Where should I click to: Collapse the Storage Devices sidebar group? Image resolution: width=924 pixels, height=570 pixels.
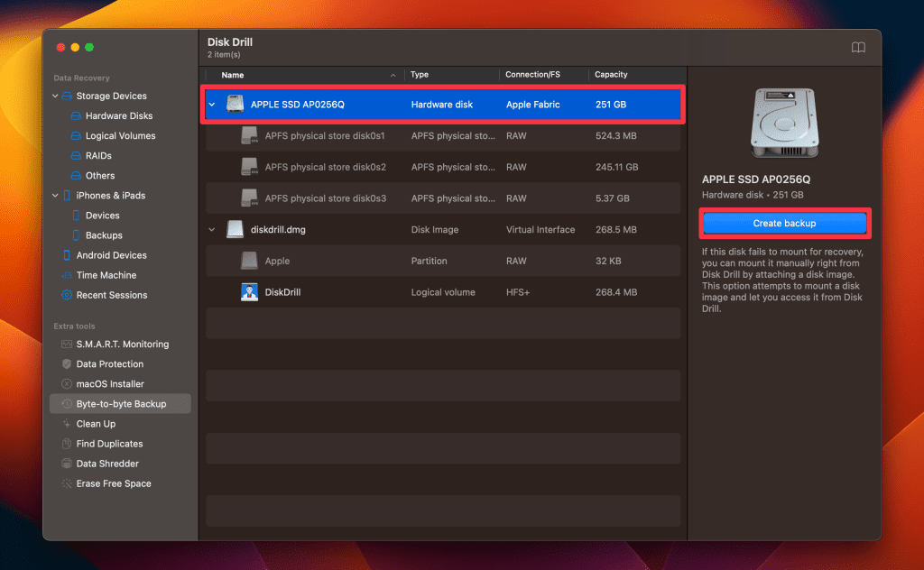pos(55,96)
